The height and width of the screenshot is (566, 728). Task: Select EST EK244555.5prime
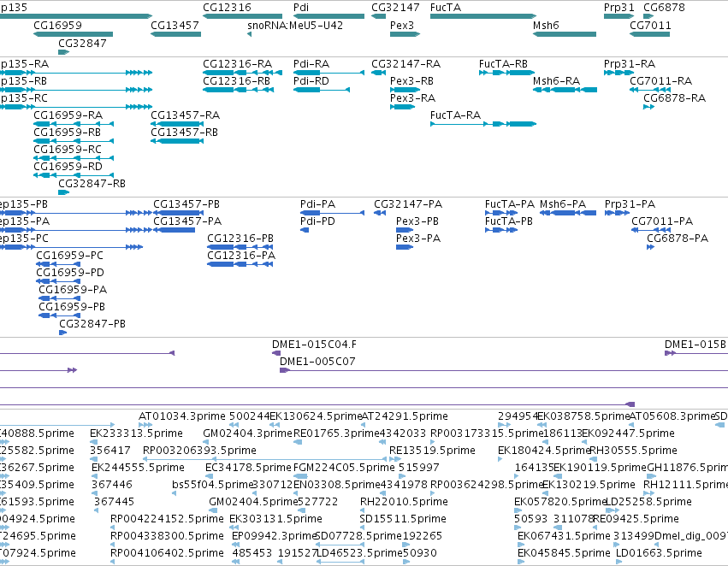click(x=138, y=468)
